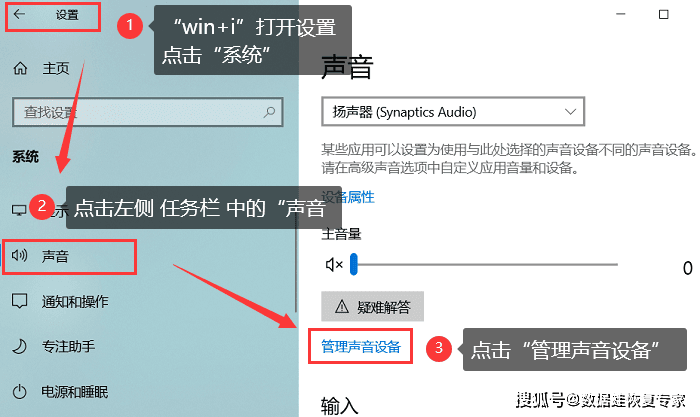This screenshot has height=417, width=700.
Task: Click the speaker icon beside 声音
Action: 19,255
